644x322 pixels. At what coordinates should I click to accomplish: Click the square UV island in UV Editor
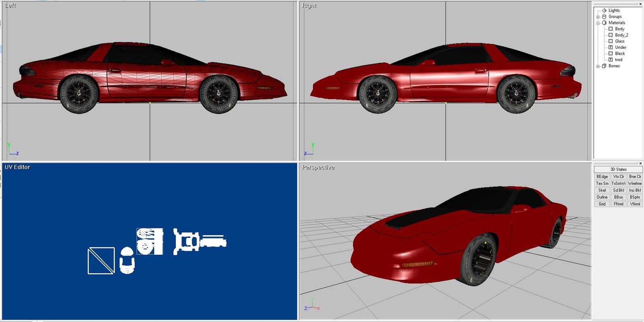tap(101, 261)
